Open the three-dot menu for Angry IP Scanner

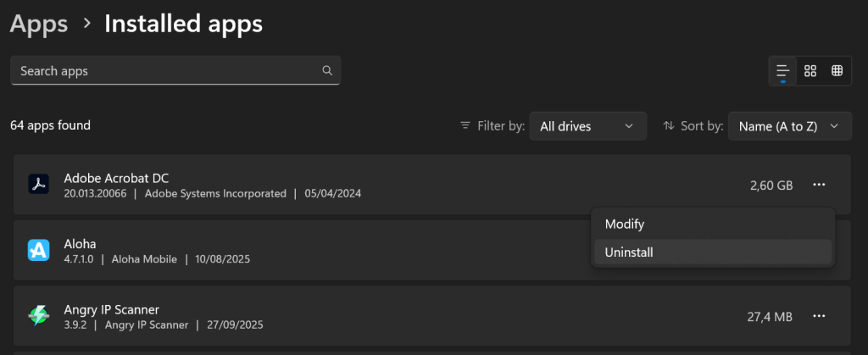[x=818, y=316]
